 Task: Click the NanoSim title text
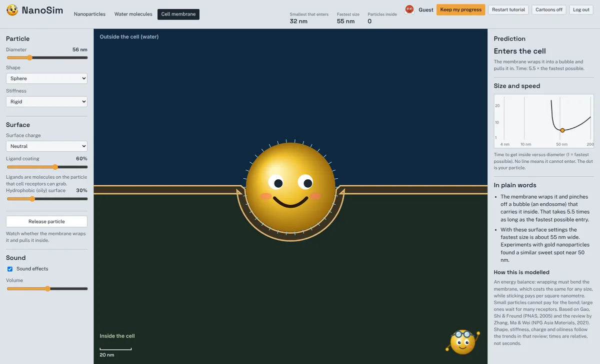pyautogui.click(x=42, y=10)
